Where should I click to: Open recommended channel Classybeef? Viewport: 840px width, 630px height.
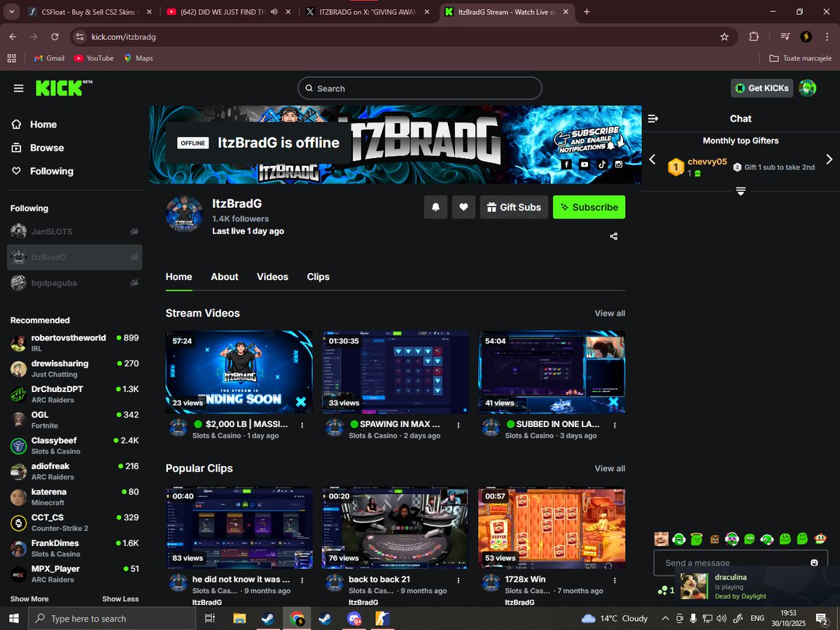click(74, 445)
